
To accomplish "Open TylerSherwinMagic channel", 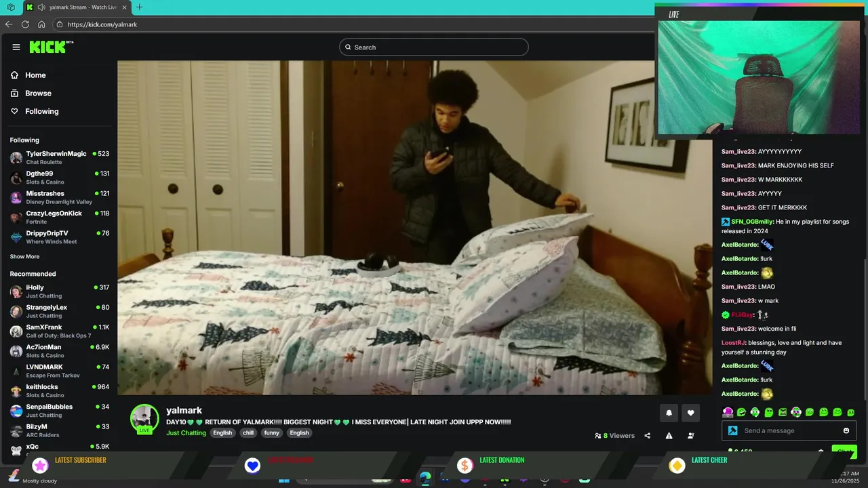I will click(x=60, y=158).
